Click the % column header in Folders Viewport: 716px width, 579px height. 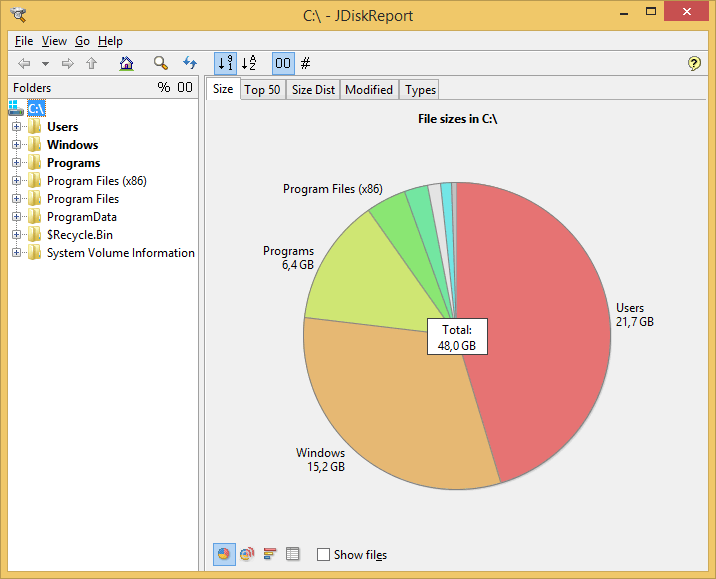(163, 87)
